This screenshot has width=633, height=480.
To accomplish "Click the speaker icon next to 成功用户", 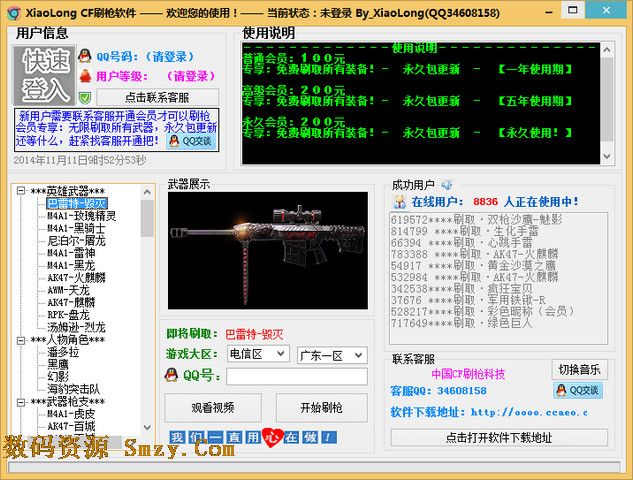I will point(447,184).
